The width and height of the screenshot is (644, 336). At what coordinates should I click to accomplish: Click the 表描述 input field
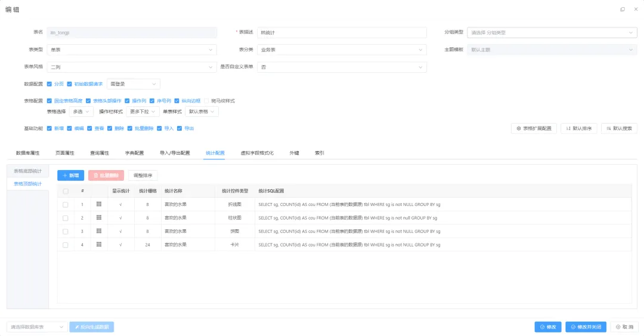click(x=342, y=32)
